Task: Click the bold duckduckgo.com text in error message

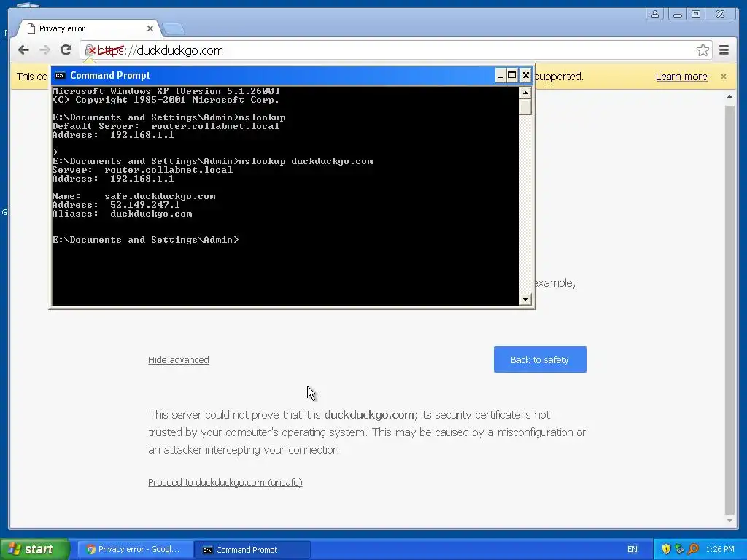Action: click(x=368, y=415)
